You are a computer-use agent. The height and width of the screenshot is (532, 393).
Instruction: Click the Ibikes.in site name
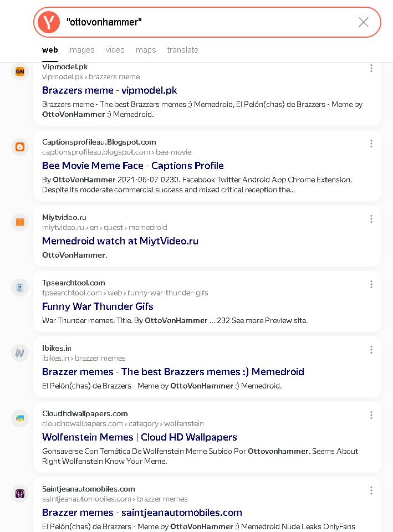tap(57, 348)
